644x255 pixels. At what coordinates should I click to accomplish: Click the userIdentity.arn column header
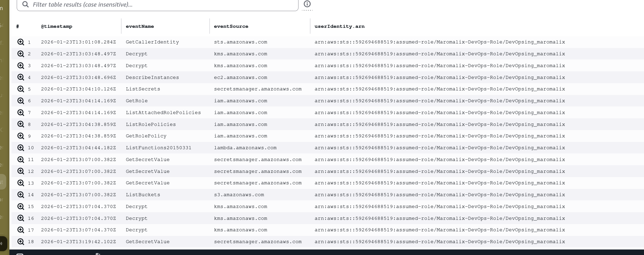coord(339,26)
